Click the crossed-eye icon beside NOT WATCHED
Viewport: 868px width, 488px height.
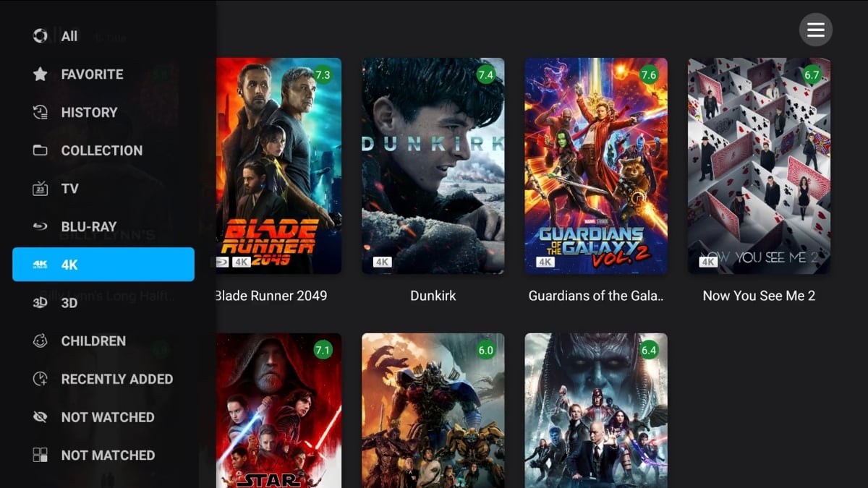[x=41, y=417]
